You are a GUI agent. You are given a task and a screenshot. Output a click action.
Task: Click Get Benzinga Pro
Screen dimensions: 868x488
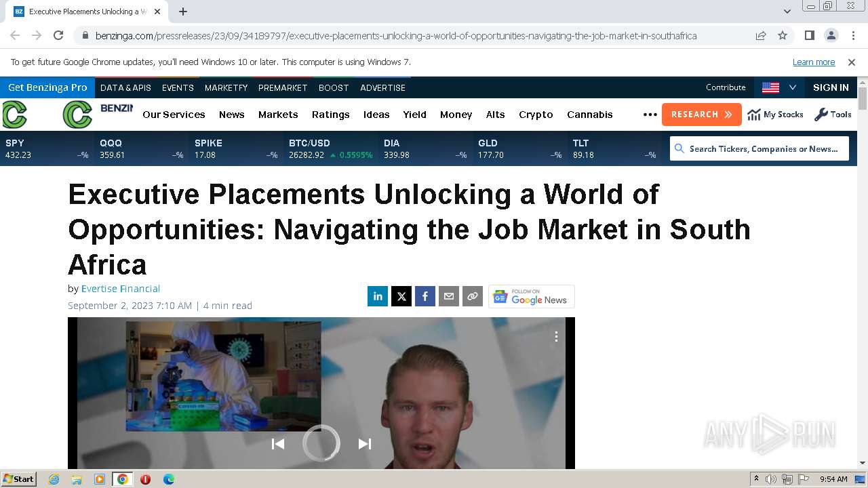(47, 87)
